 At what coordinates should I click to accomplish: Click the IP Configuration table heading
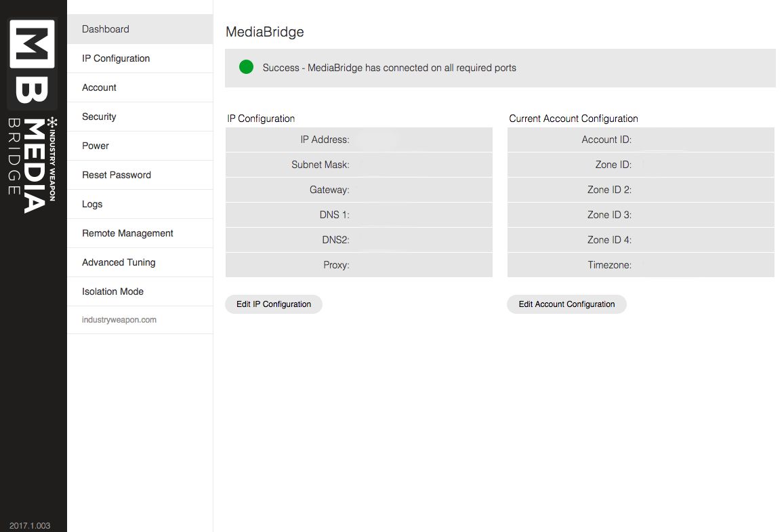coord(261,119)
